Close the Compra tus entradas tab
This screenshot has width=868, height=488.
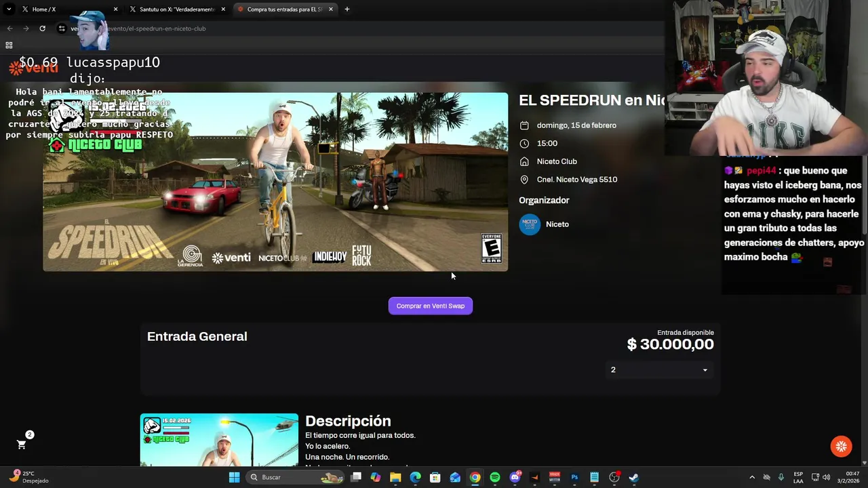click(x=331, y=9)
